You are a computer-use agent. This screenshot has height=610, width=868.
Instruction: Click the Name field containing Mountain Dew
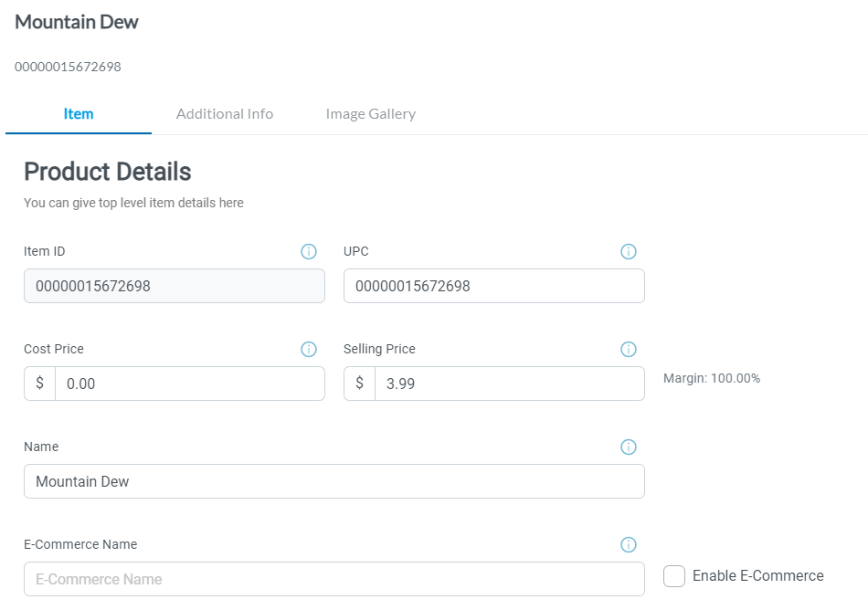(x=334, y=481)
